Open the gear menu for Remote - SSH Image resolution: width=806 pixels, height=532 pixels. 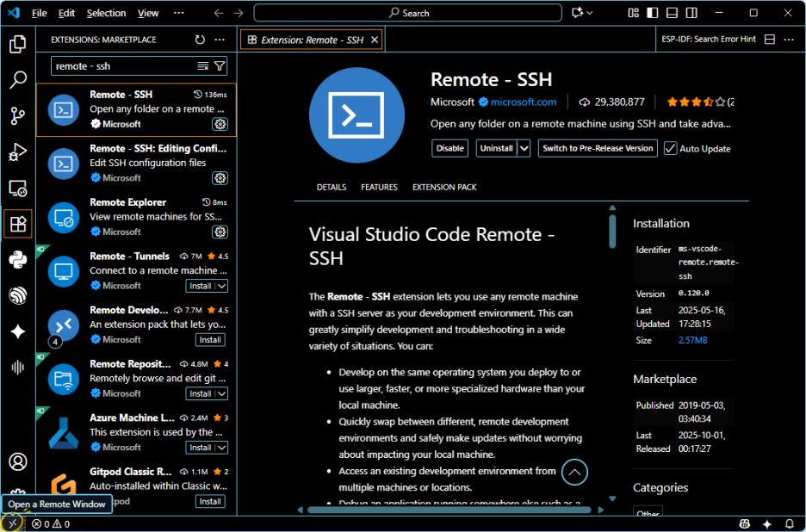[220, 124]
